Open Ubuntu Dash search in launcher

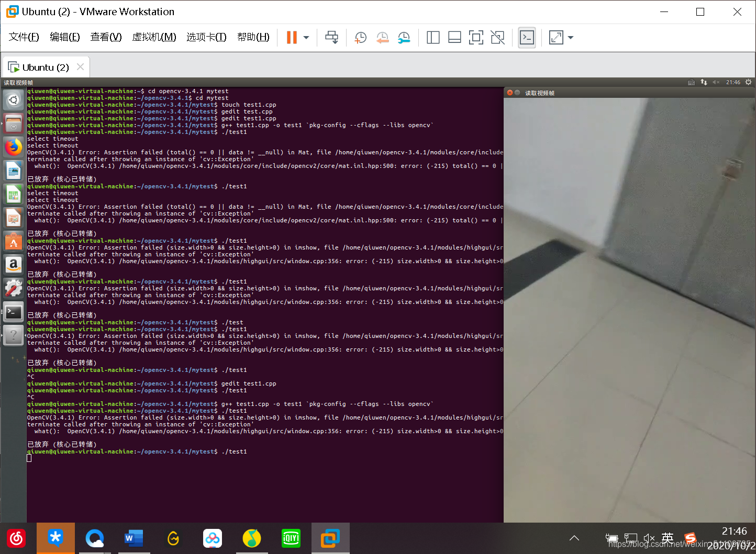click(14, 100)
